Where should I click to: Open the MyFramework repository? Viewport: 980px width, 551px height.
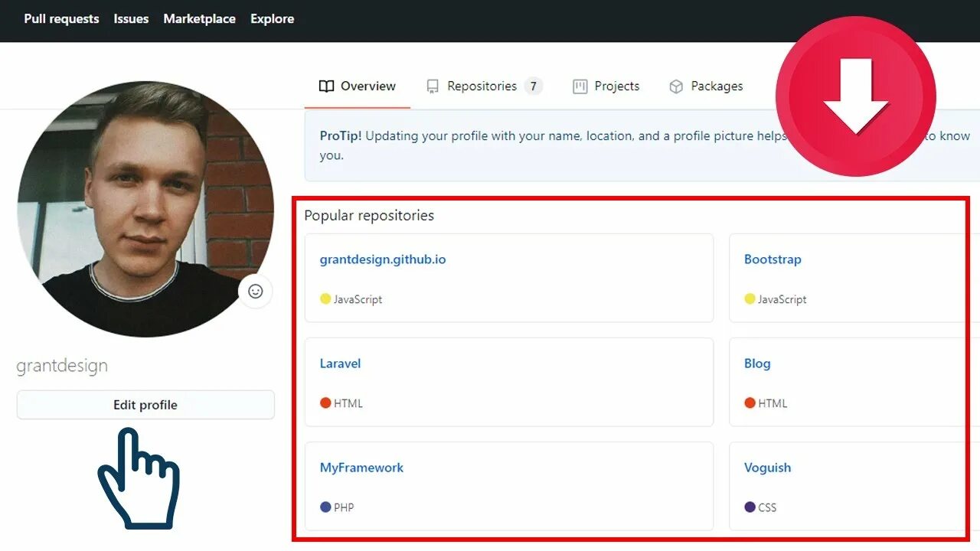361,468
